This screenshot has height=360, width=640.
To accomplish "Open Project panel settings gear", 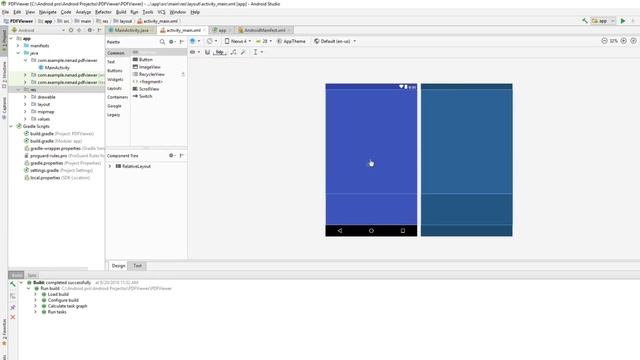I will [x=90, y=30].
